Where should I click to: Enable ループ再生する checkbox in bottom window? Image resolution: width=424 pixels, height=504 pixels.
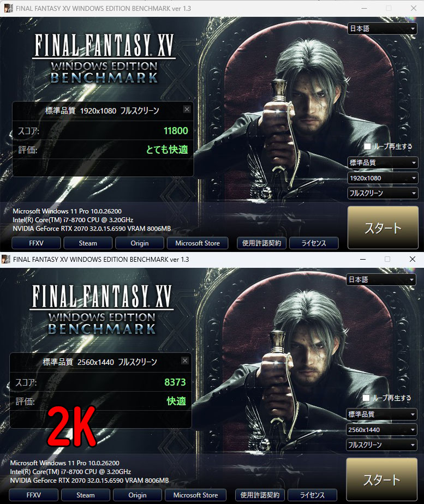pos(366,398)
